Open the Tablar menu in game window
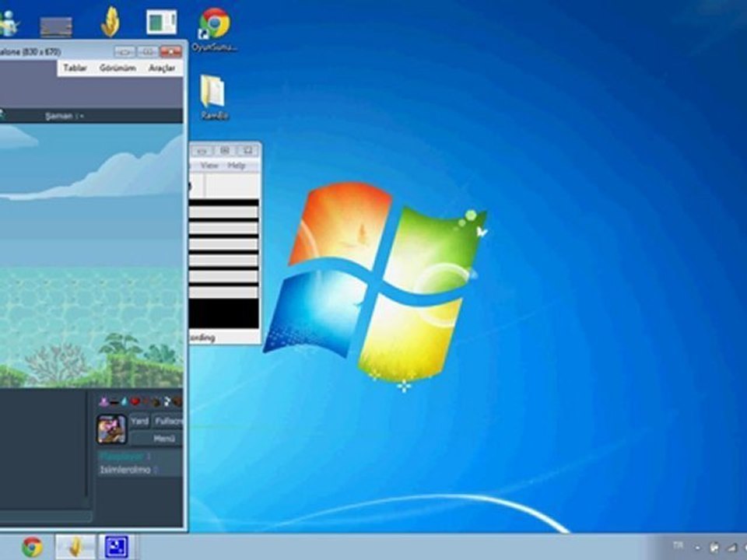Image resolution: width=747 pixels, height=560 pixels. tap(75, 68)
